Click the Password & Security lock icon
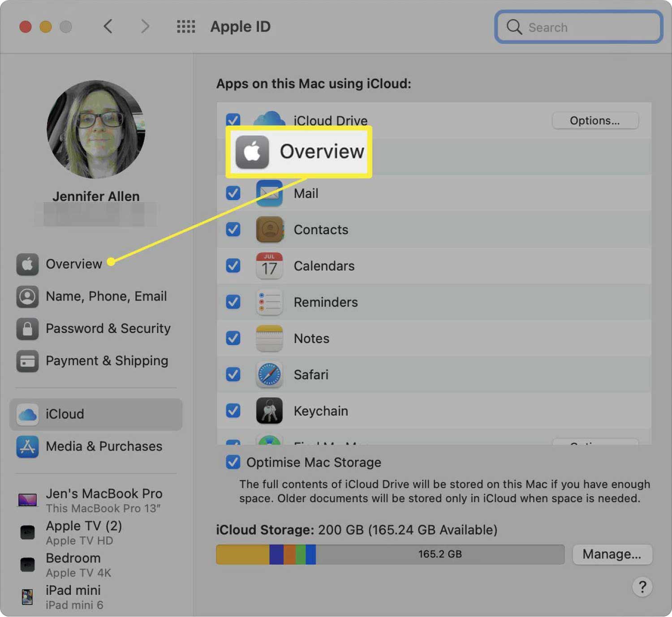The image size is (672, 617). point(27,329)
